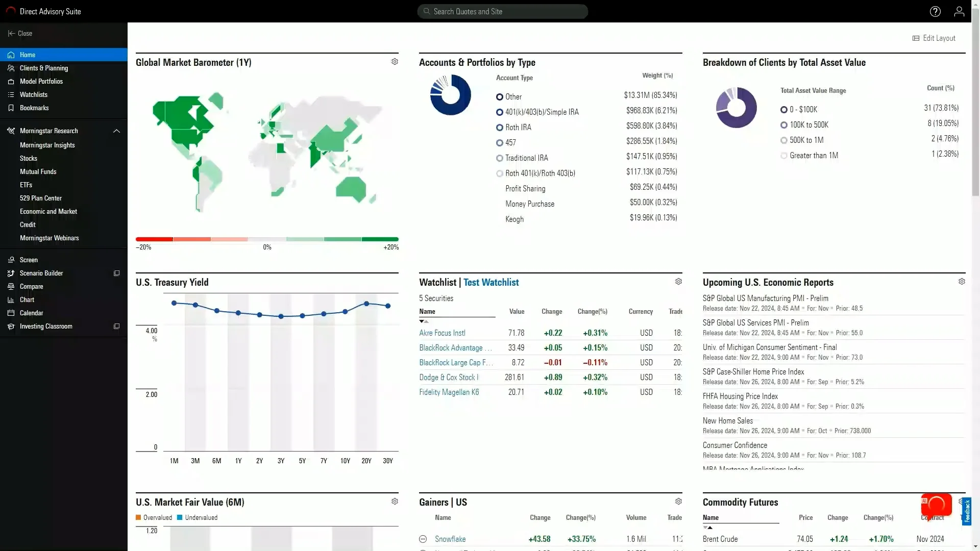The image size is (980, 551).
Task: Click the help question-mark icon
Action: click(936, 11)
